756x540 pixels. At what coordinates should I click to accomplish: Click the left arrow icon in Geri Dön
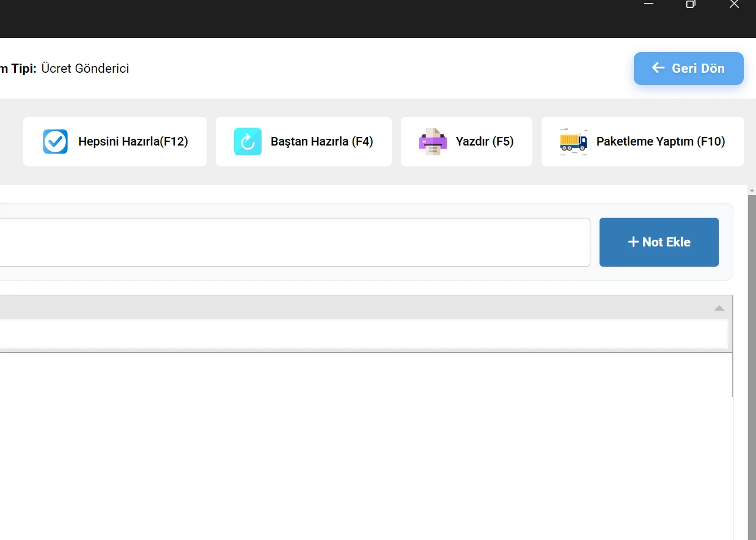click(x=658, y=68)
